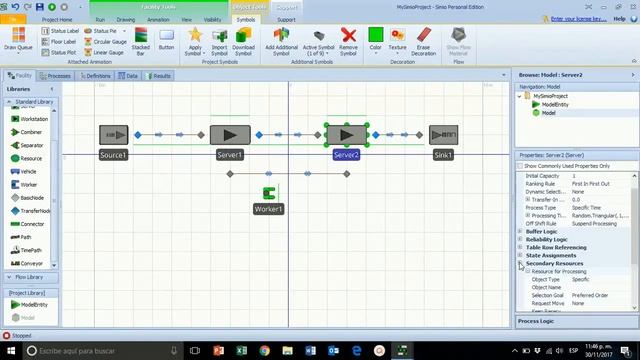The height and width of the screenshot is (360, 640).
Task: Open the Animation ribbon tab
Action: click(x=158, y=20)
